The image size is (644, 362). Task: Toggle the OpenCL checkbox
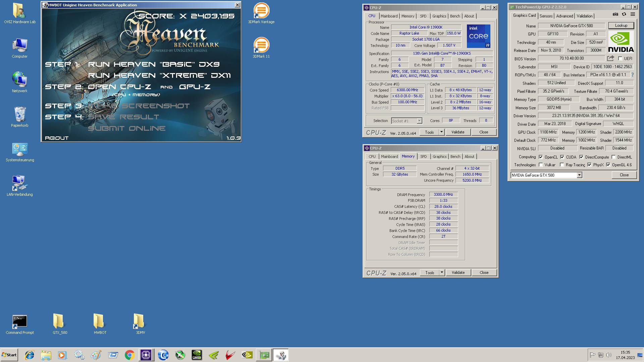point(541,157)
